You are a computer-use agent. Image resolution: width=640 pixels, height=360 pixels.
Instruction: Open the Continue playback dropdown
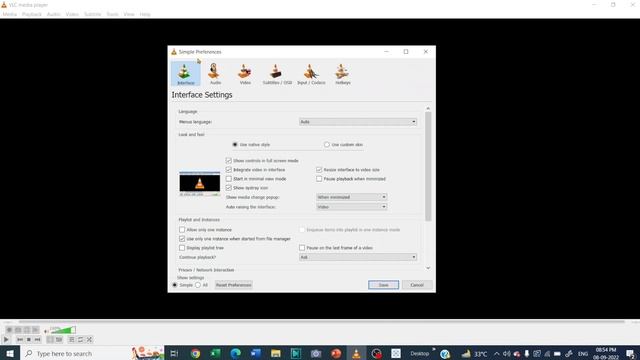point(358,257)
